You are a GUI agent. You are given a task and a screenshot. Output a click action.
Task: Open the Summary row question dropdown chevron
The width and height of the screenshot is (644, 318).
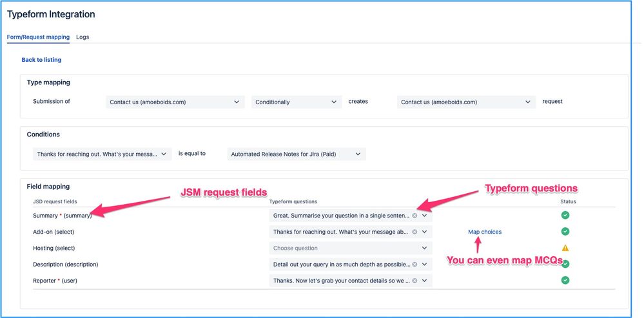tap(425, 216)
